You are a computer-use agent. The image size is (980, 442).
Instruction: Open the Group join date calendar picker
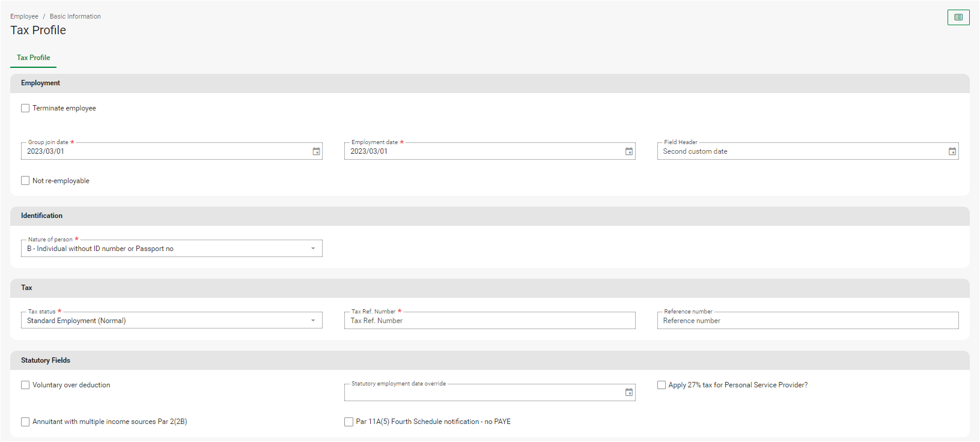click(316, 151)
